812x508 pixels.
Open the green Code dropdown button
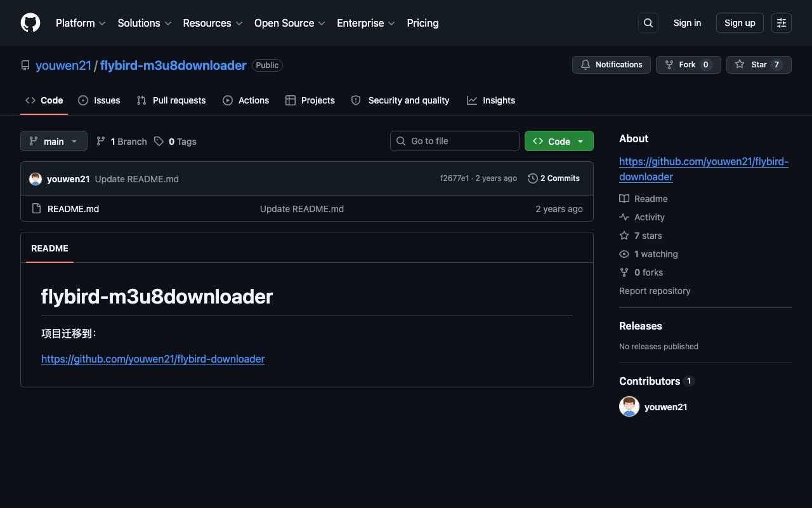(559, 141)
